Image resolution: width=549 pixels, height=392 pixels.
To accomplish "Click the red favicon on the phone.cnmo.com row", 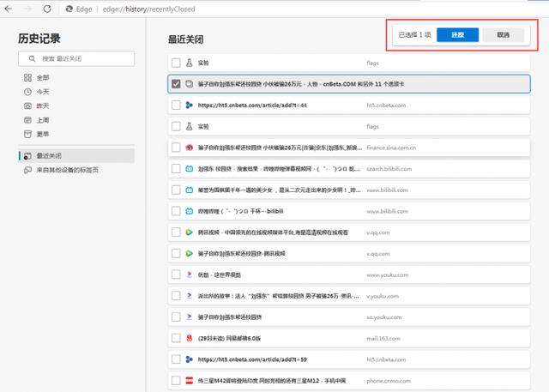I will (189, 381).
